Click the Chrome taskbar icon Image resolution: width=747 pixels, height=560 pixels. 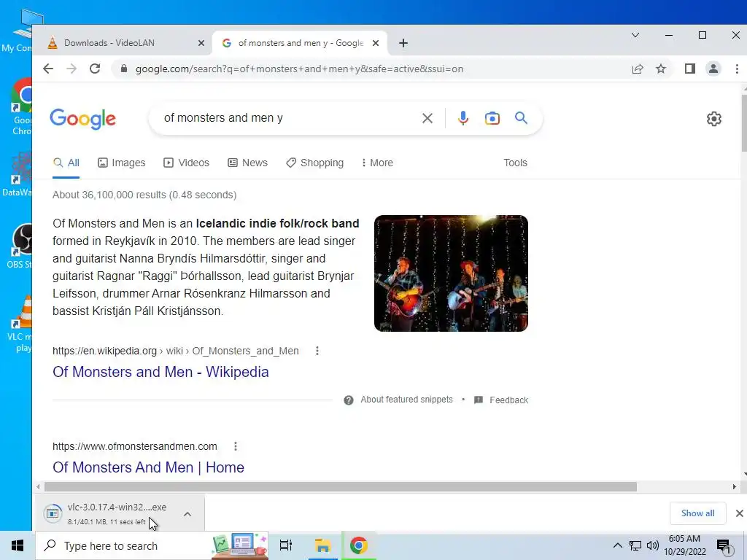click(359, 545)
